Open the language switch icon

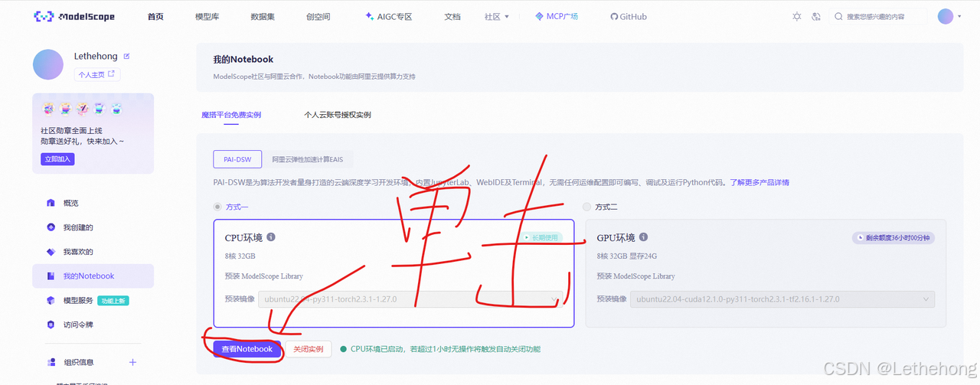point(816,16)
